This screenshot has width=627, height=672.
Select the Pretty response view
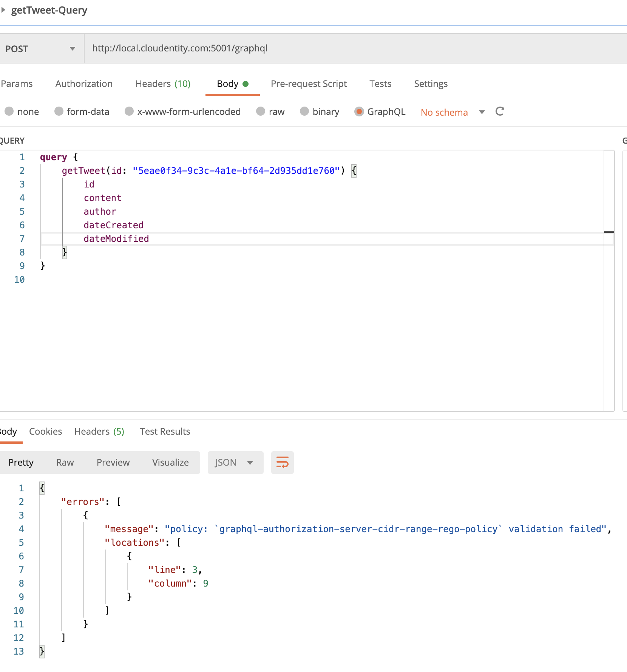[x=21, y=462]
